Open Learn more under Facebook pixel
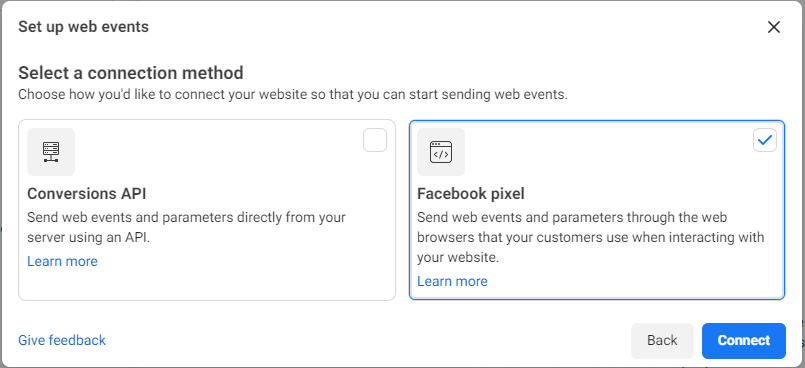This screenshot has height=368, width=805. tap(452, 281)
